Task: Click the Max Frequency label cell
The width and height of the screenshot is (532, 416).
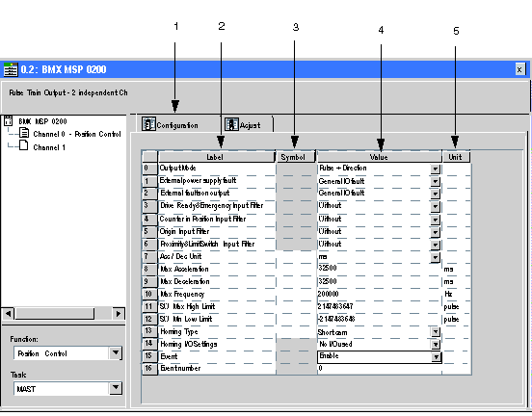Action: (217, 294)
